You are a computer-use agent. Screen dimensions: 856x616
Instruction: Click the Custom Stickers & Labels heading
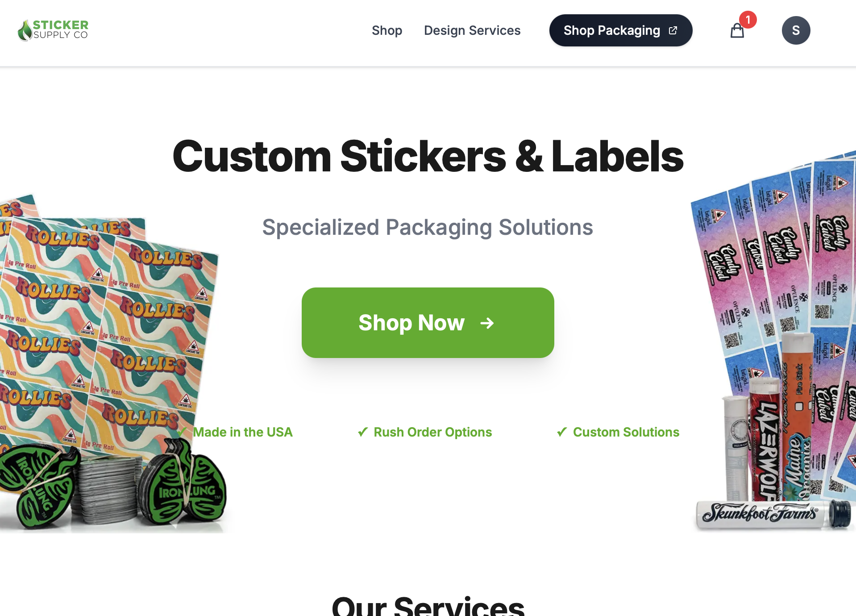(428, 156)
